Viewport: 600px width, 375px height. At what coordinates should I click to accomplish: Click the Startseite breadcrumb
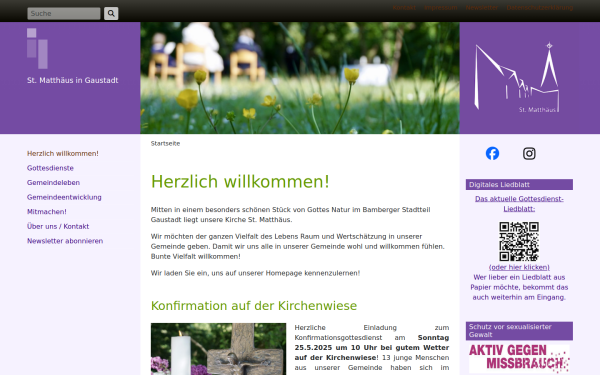click(165, 143)
